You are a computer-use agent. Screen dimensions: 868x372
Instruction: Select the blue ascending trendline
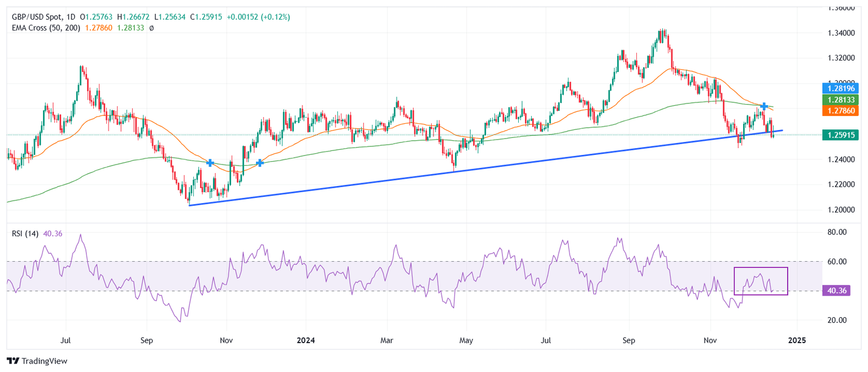(x=452, y=172)
